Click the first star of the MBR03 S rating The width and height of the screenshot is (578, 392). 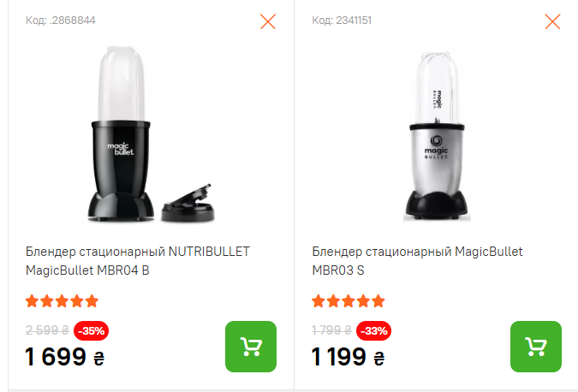coord(319,301)
